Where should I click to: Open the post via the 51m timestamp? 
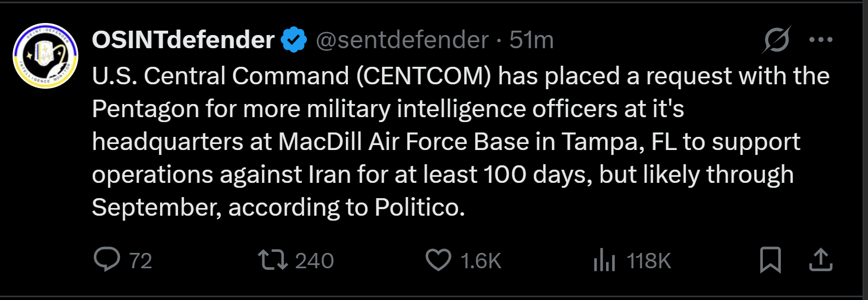531,40
